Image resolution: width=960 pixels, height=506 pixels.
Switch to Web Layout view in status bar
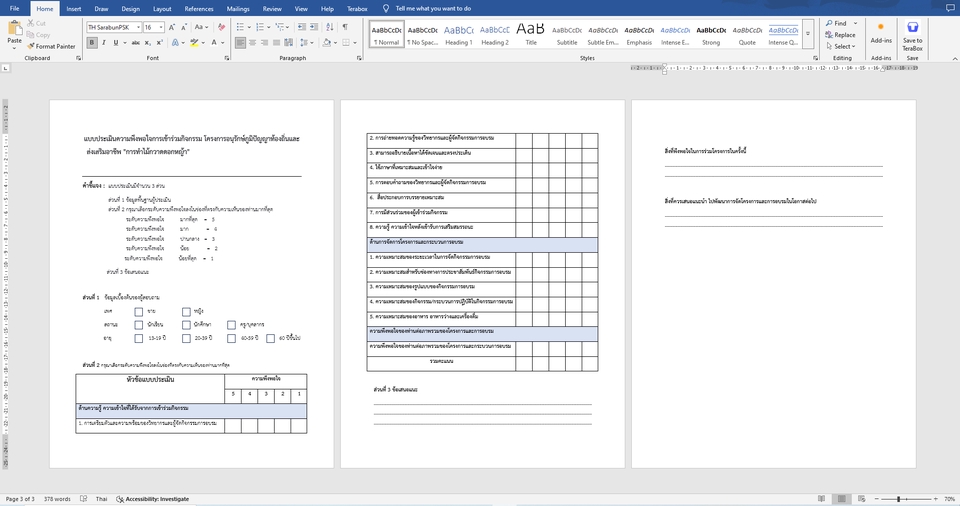click(x=861, y=499)
